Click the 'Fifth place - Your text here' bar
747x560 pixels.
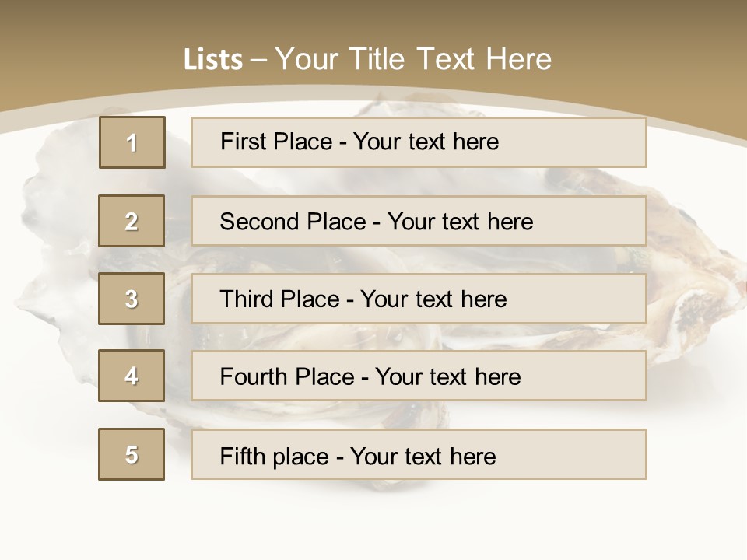point(419,454)
